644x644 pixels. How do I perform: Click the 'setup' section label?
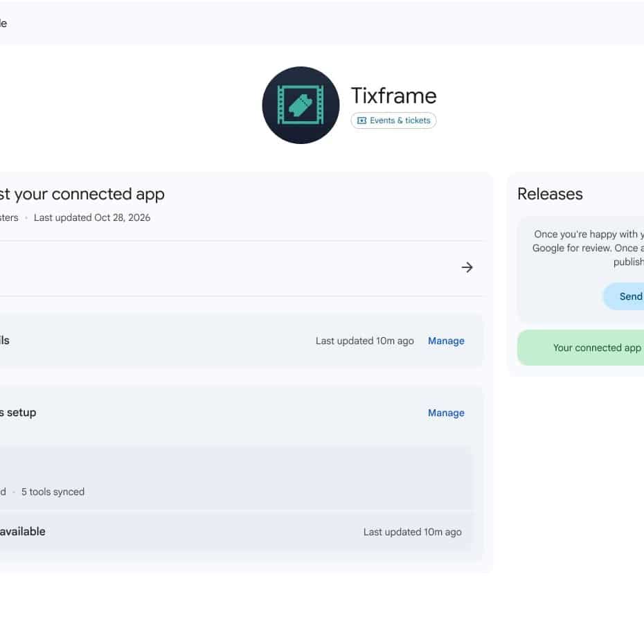tap(18, 412)
